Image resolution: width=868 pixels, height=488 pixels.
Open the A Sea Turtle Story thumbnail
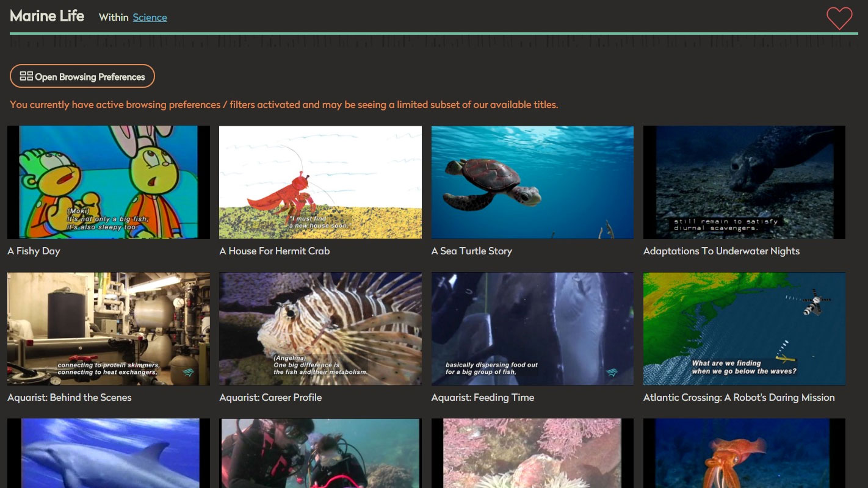pos(532,182)
